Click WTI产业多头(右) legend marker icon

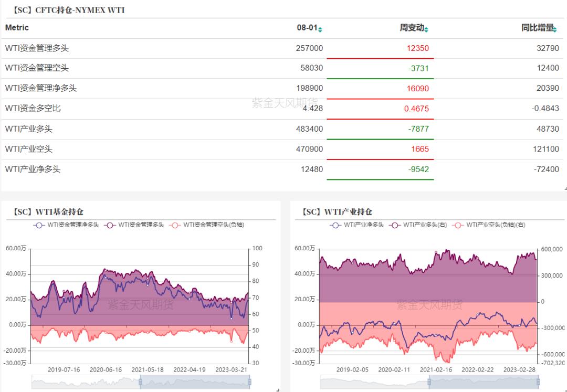click(x=396, y=225)
